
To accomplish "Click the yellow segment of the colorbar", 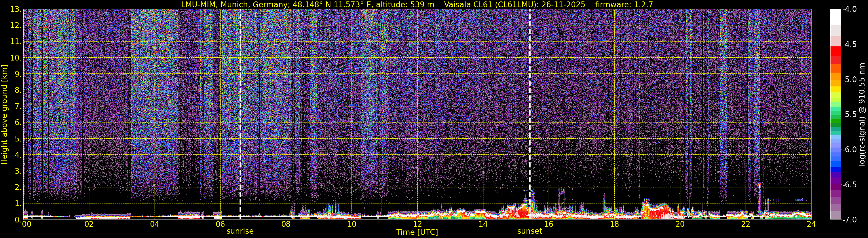I will point(836,89).
